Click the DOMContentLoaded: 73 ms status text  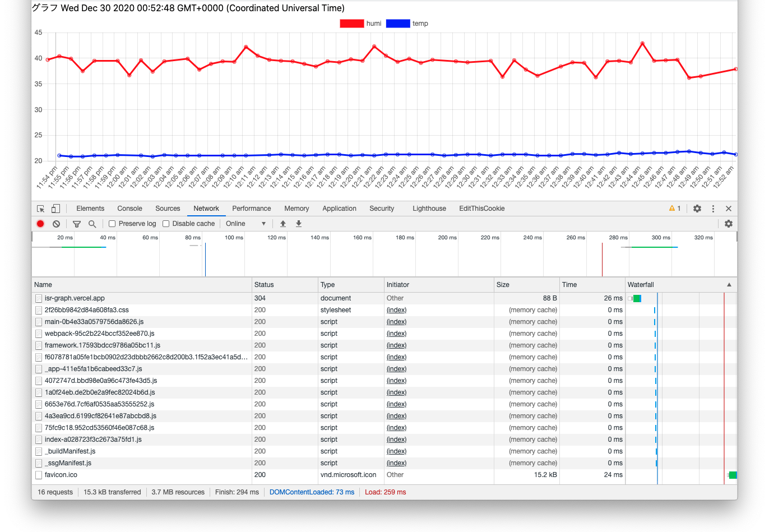click(312, 492)
